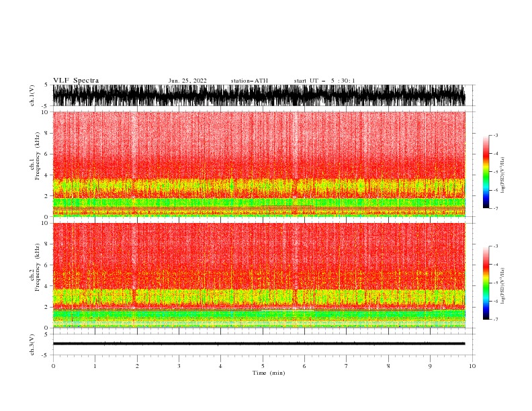532x411 pixels.
Task: Click the 'VLF Spectra' title text
Action: 76,81
